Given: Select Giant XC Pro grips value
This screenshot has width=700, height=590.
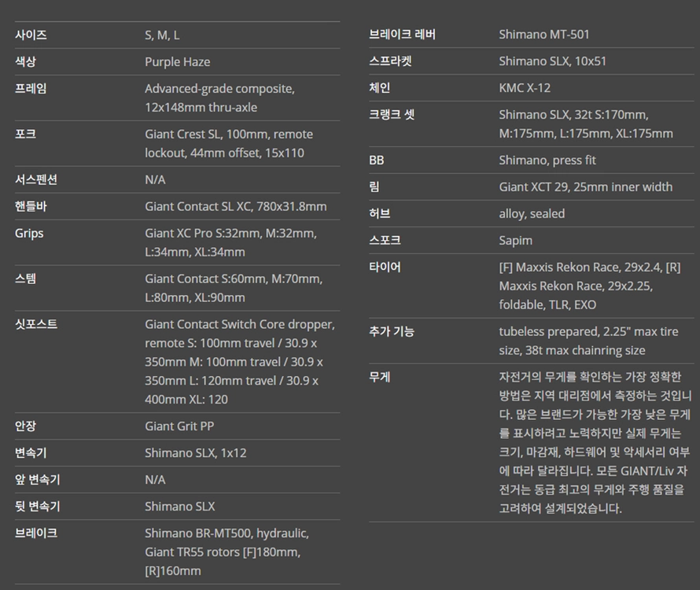Looking at the screenshot, I should 230,242.
